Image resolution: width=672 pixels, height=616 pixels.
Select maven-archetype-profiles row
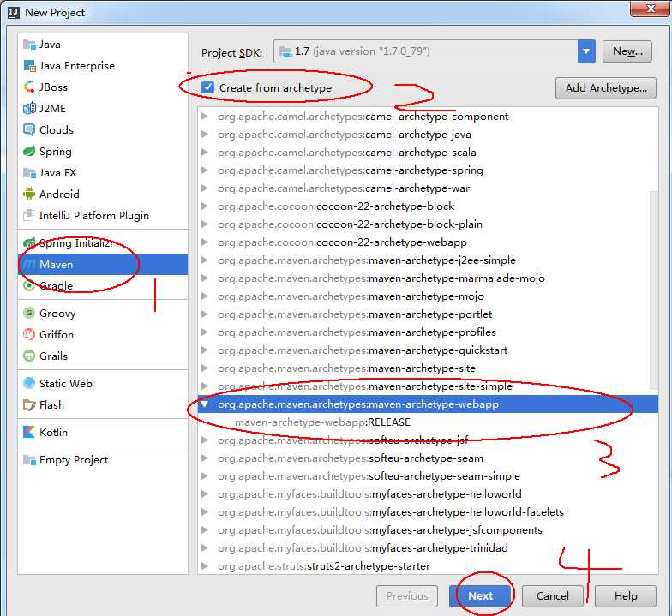[x=428, y=332]
